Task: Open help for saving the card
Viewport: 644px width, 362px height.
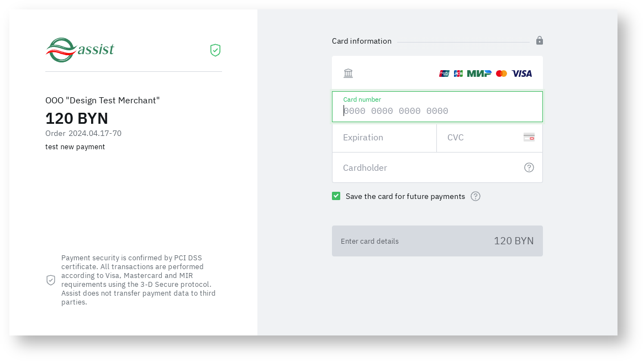Action: click(x=476, y=196)
